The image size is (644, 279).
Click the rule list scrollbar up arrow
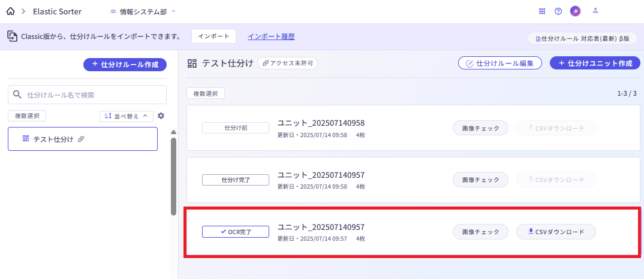pyautogui.click(x=173, y=132)
